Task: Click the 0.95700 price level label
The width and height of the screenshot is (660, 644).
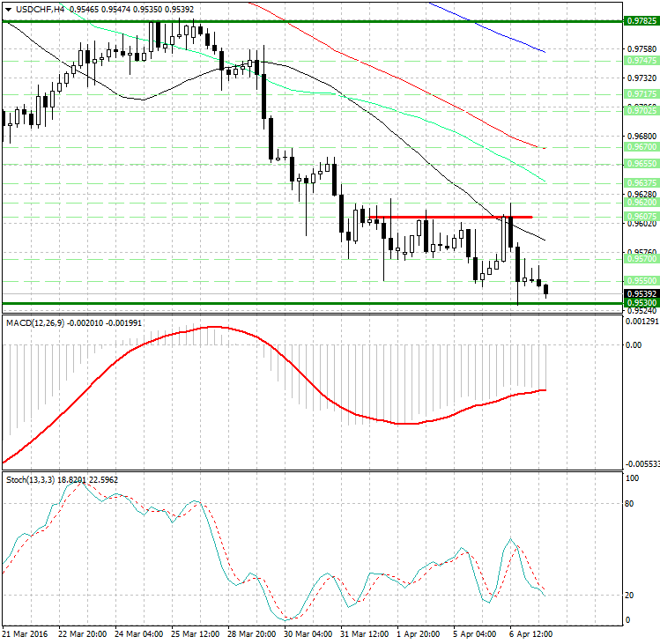Action: pos(641,259)
